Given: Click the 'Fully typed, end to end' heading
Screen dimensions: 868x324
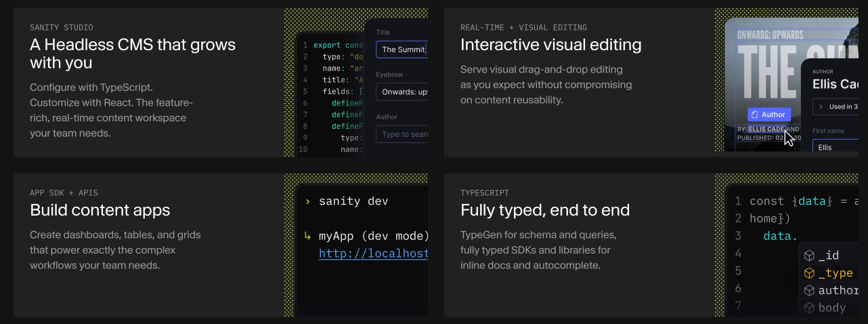Looking at the screenshot, I should [x=545, y=210].
